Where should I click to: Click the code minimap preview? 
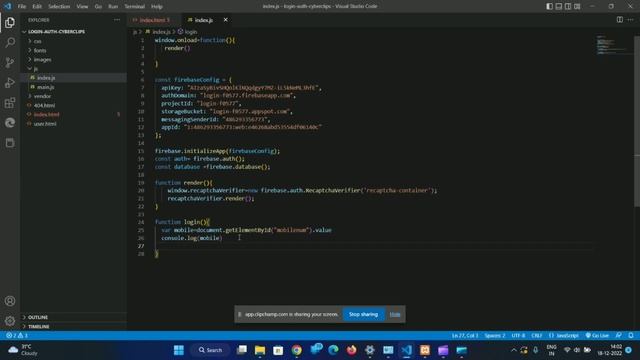pyautogui.click(x=613, y=45)
